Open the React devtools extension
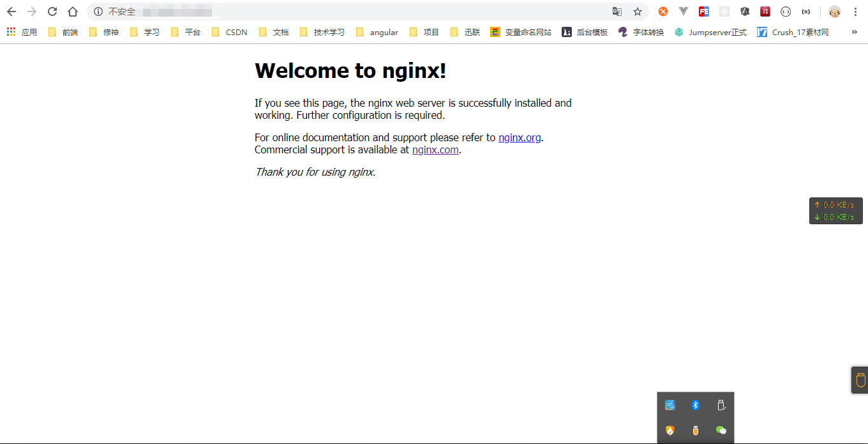This screenshot has width=868, height=444. pos(724,11)
